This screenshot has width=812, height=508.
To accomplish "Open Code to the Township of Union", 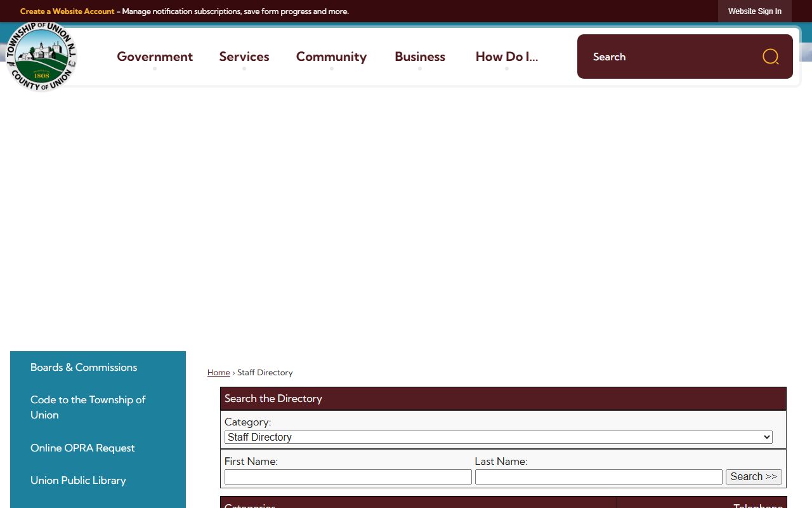I will click(88, 407).
